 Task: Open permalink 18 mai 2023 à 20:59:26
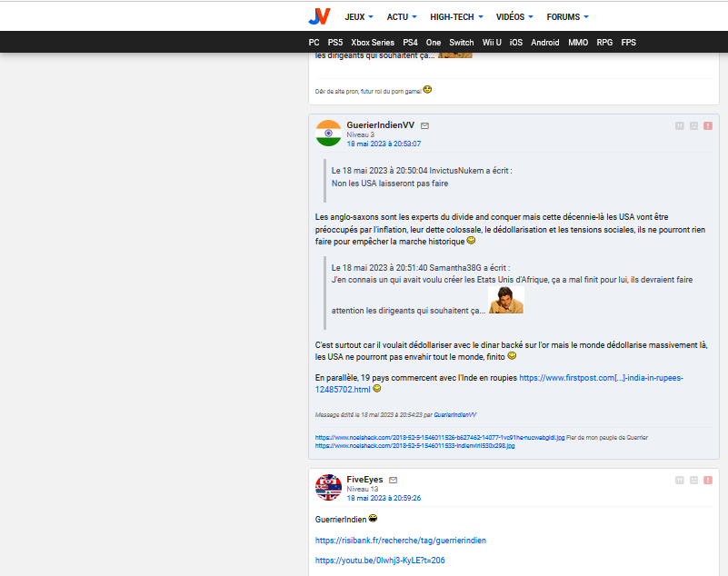(384, 498)
